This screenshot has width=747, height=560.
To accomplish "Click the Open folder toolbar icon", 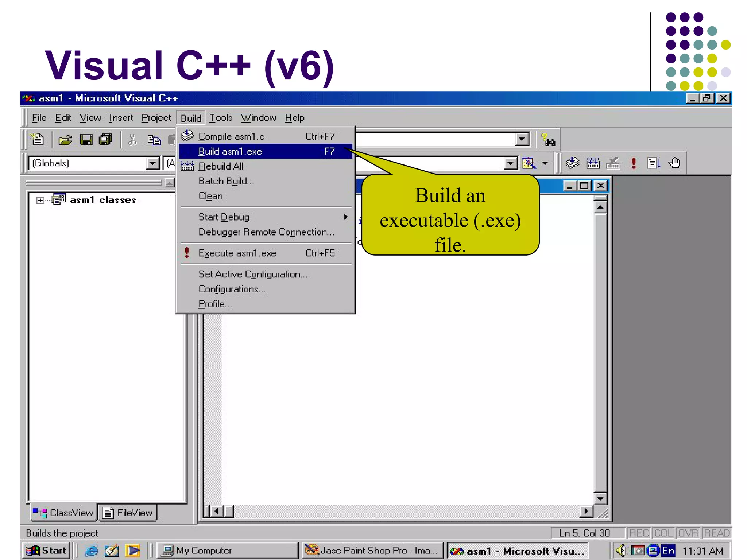I will tap(65, 140).
